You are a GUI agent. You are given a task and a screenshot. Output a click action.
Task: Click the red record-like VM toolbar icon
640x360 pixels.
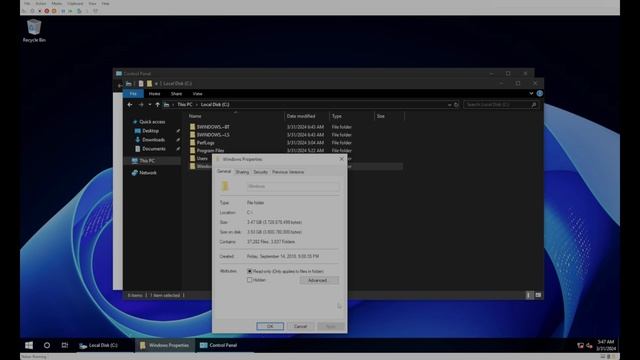[x=47, y=11]
